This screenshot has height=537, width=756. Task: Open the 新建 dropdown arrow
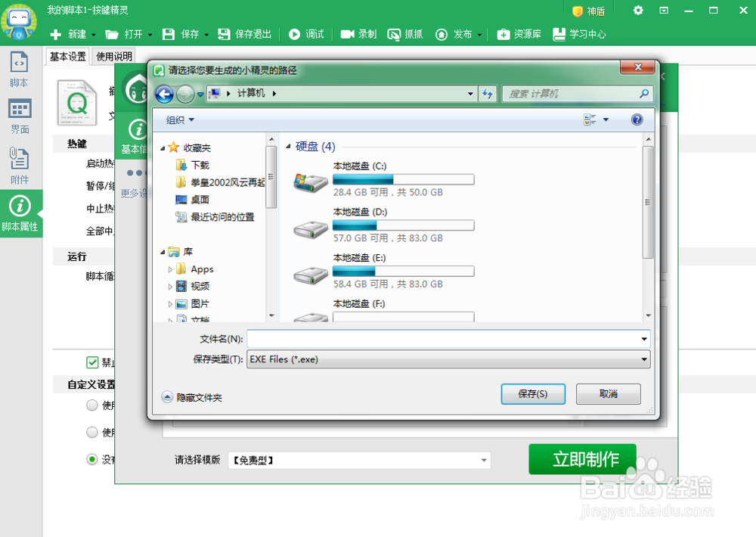[x=94, y=35]
